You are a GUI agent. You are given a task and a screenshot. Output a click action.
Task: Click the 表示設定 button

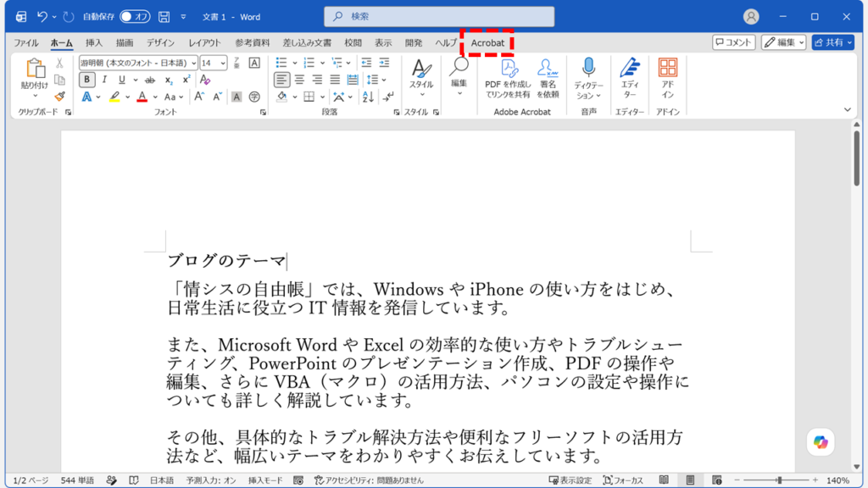coord(570,480)
